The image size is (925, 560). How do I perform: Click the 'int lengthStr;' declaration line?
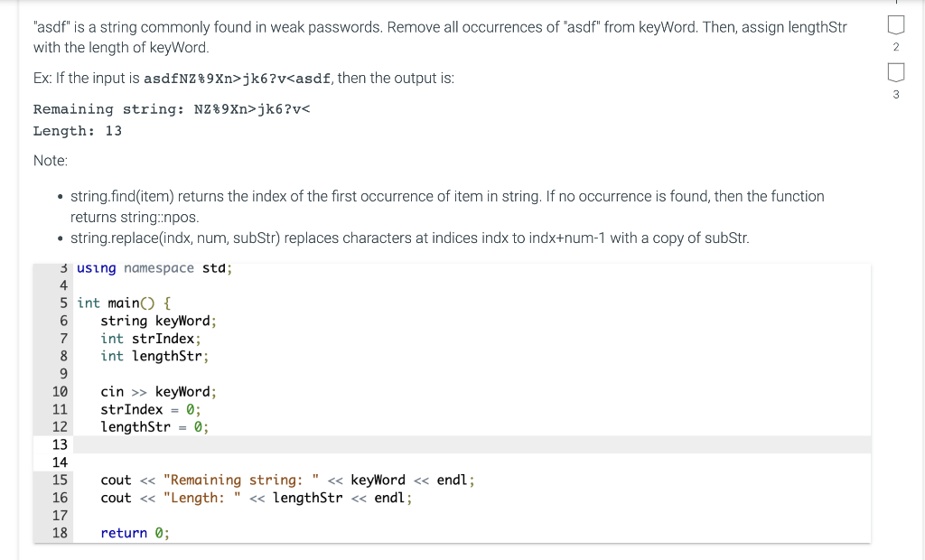click(x=154, y=356)
